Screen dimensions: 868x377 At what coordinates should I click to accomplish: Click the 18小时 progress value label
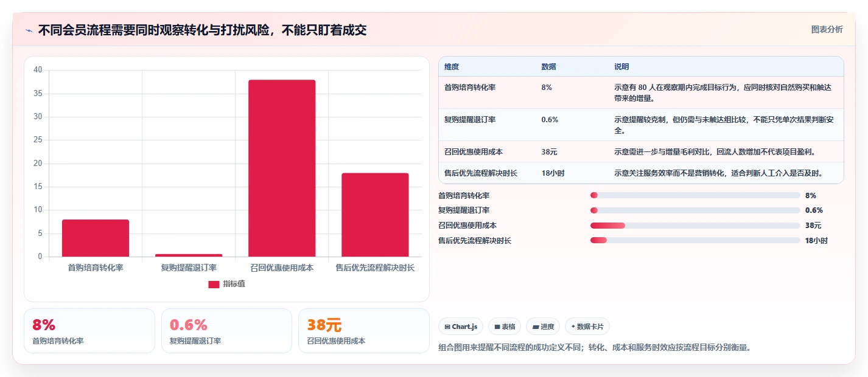(816, 240)
